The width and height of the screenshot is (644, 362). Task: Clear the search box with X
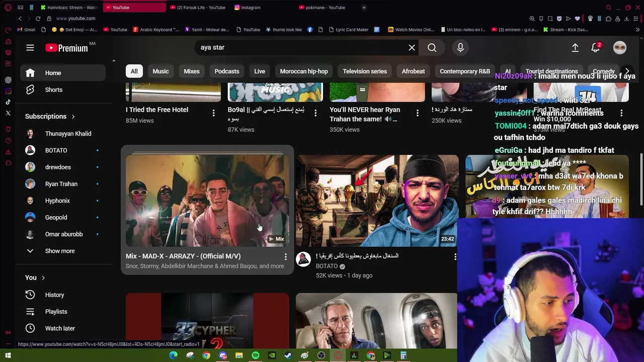pyautogui.click(x=412, y=47)
